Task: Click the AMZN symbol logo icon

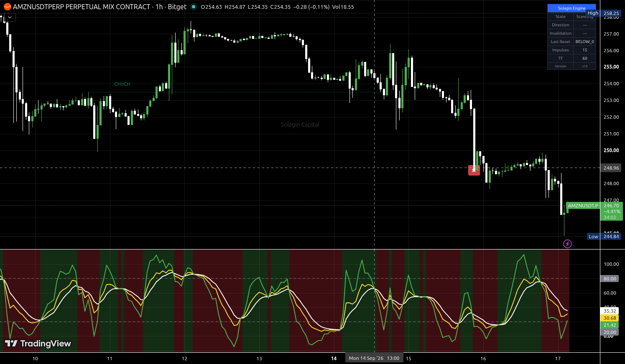Action: click(x=7, y=7)
